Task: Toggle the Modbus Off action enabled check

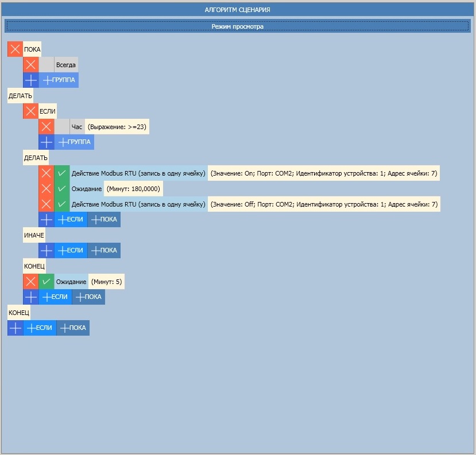Action: click(x=62, y=204)
